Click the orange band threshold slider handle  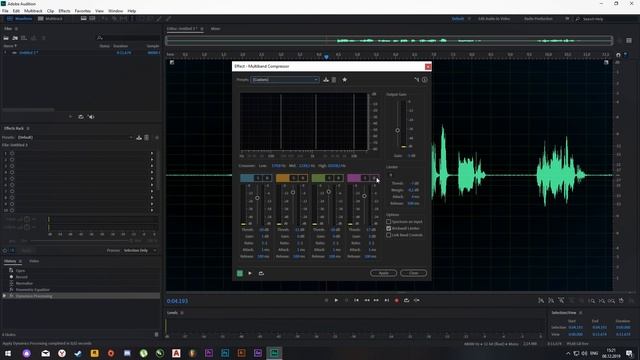(293, 192)
